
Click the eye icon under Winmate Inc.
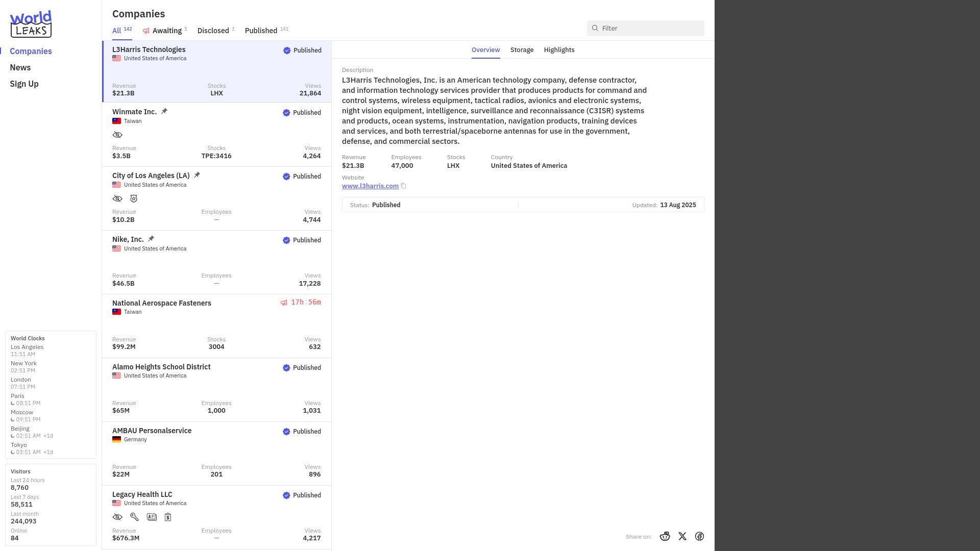(x=117, y=135)
